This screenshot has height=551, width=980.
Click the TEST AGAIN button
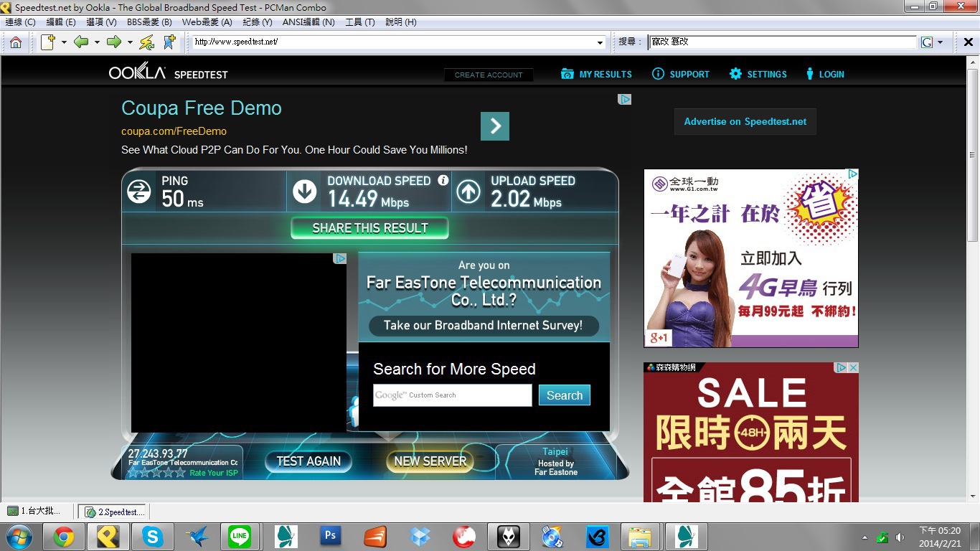coord(308,461)
